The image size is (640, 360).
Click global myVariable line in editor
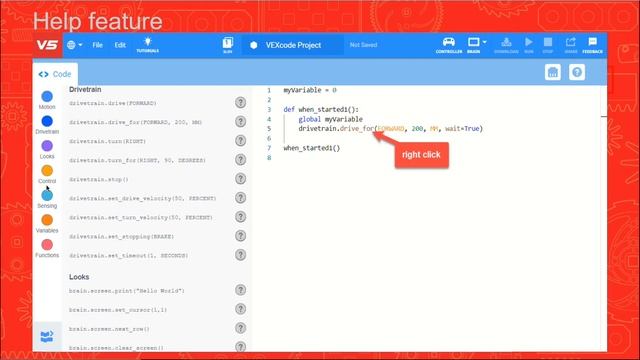point(330,119)
